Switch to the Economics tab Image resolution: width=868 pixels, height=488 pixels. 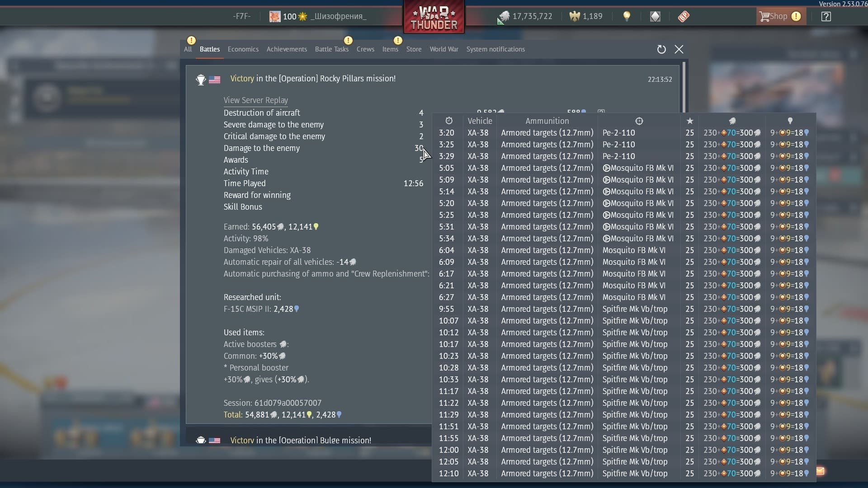coord(243,49)
